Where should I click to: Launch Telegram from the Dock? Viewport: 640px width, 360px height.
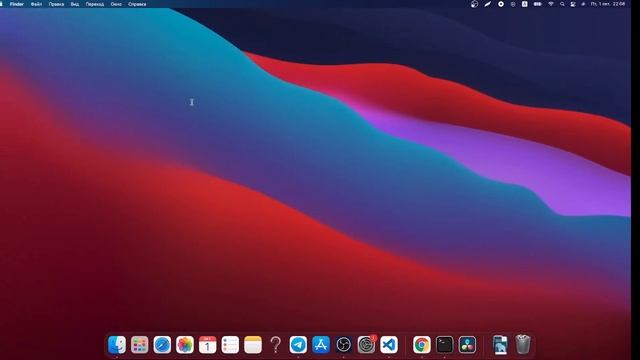tap(298, 345)
